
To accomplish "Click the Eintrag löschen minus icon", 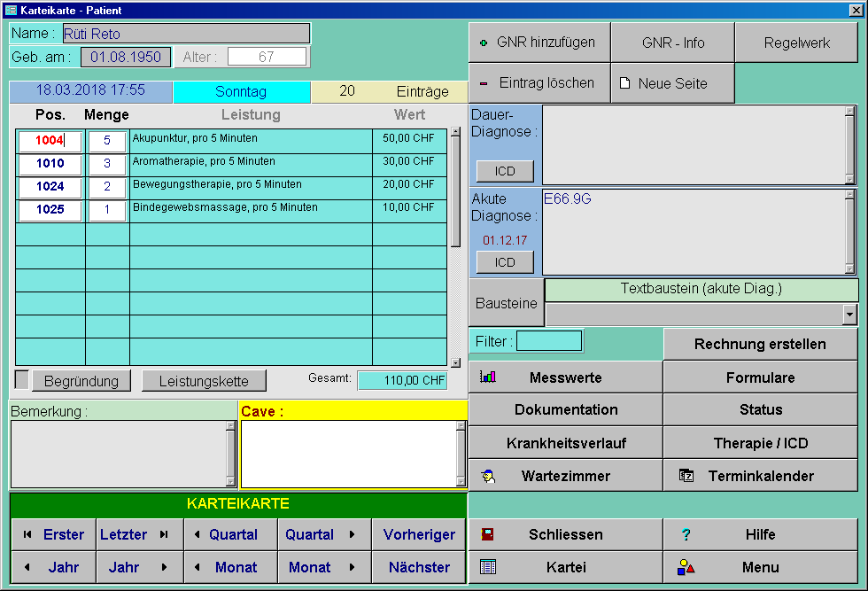I will tap(484, 84).
